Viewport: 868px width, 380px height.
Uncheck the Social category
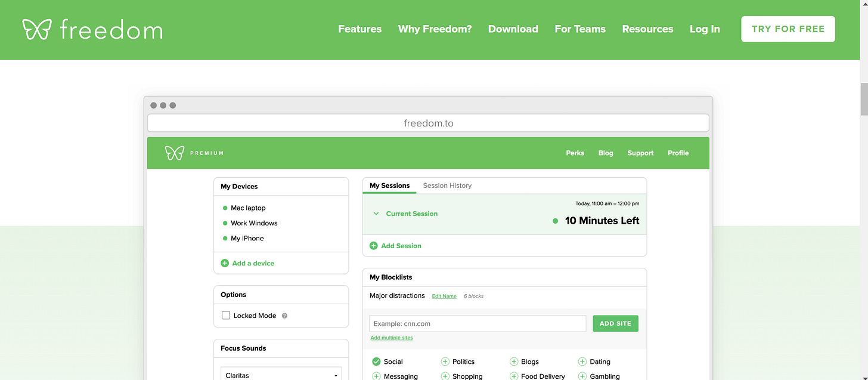pos(376,362)
